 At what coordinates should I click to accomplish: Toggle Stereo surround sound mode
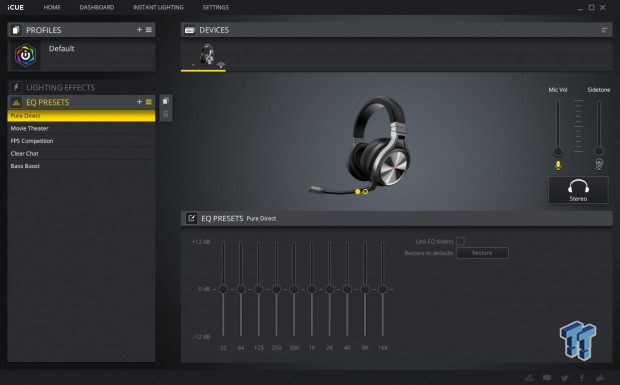pos(578,190)
